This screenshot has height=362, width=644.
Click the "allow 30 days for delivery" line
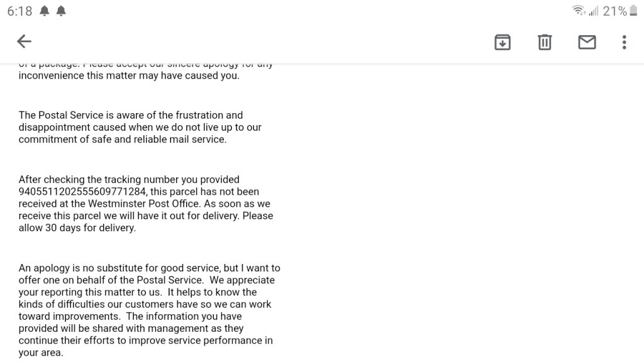pyautogui.click(x=77, y=228)
